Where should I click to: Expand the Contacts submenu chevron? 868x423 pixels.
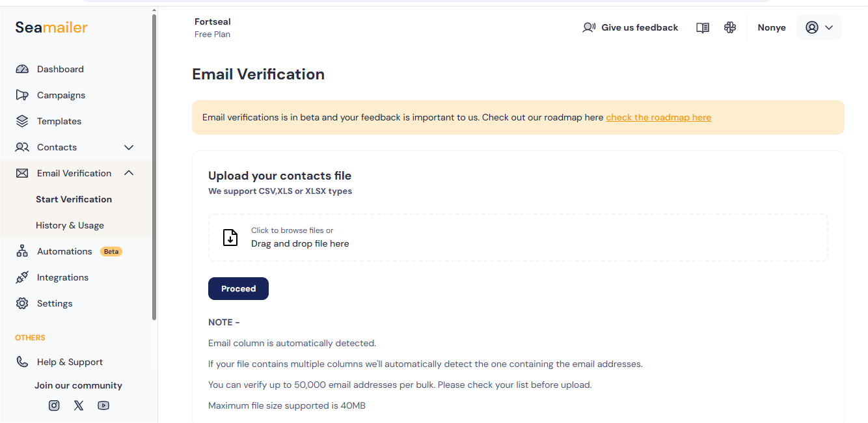[x=129, y=147]
